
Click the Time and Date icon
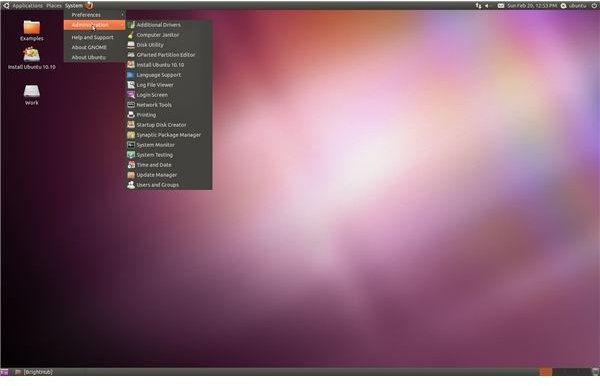[131, 165]
